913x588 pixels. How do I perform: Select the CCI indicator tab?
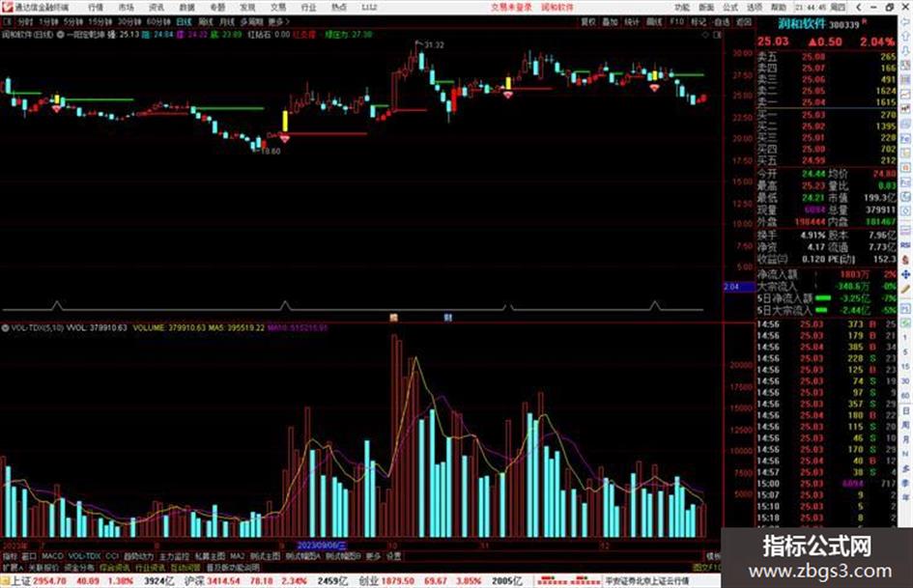[112, 556]
